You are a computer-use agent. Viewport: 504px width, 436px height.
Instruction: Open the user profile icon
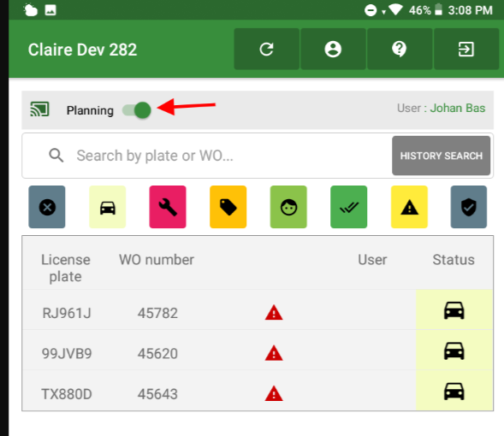[x=333, y=49]
